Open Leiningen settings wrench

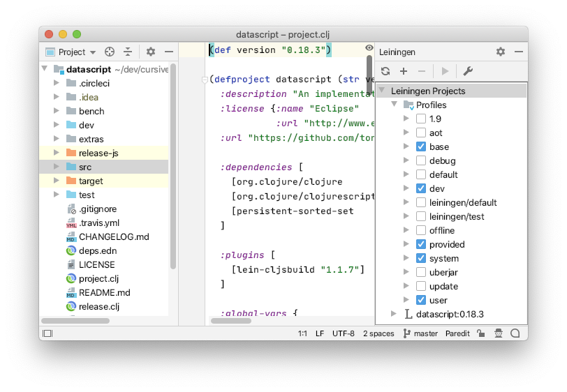468,71
